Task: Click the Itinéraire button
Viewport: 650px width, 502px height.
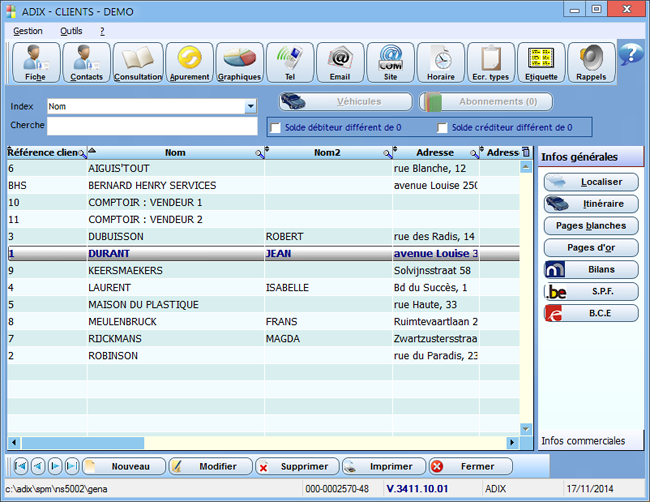Action: click(591, 204)
